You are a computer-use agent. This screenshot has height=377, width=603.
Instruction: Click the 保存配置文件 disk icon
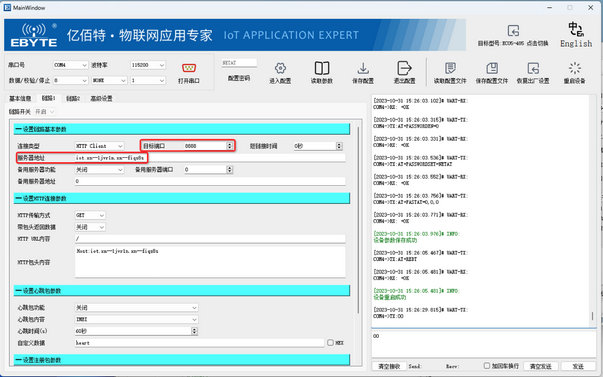(492, 68)
